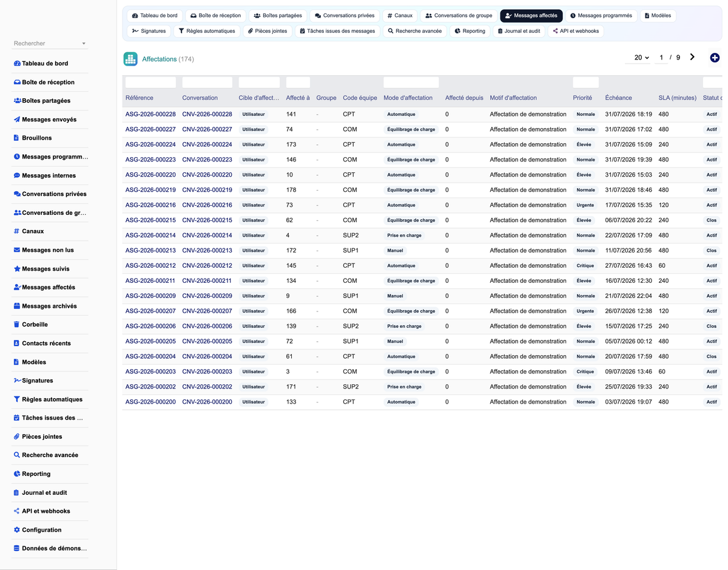
Task: Click the Boîtes partagées icon in sidebar
Action: 17,101
